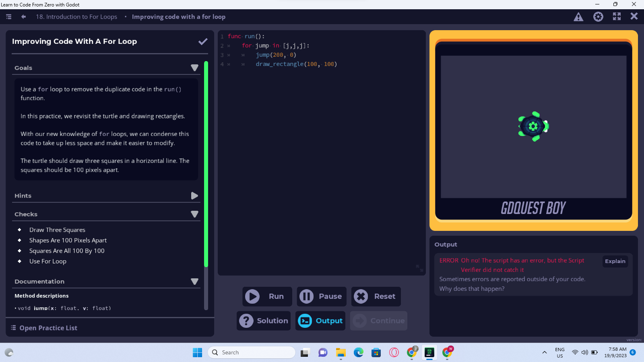Open the settings gear icon

pyautogui.click(x=598, y=16)
